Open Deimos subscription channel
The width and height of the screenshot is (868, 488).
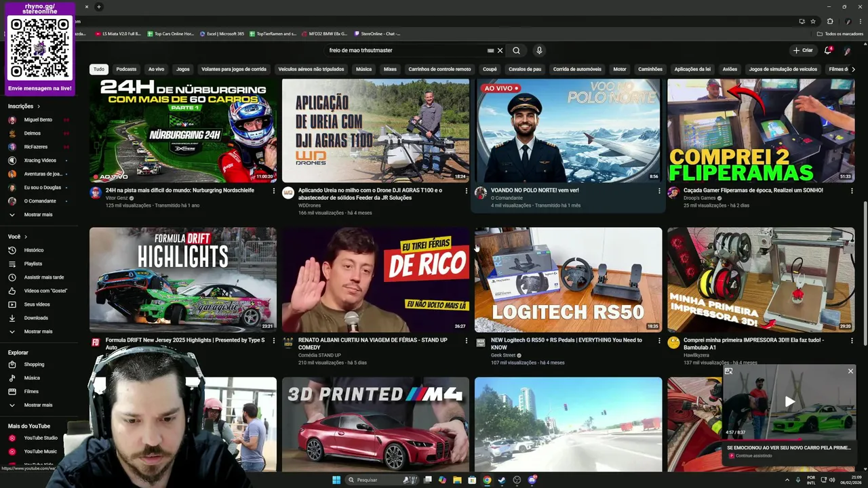[33, 133]
